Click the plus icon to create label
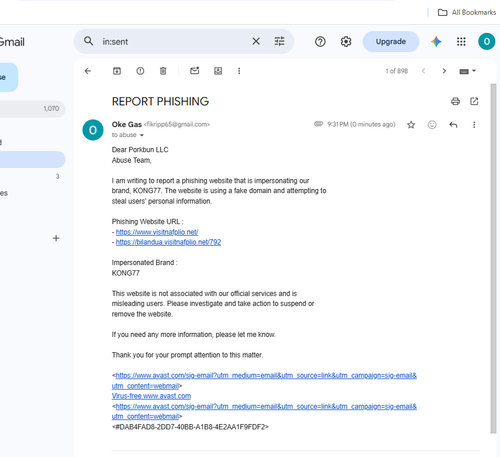The width and height of the screenshot is (500, 457). click(56, 238)
